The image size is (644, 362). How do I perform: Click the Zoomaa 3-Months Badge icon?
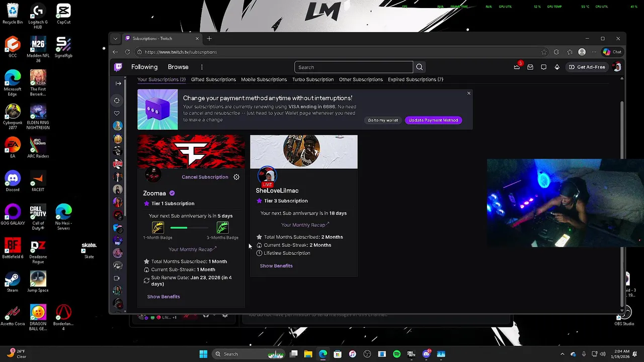coord(222,228)
